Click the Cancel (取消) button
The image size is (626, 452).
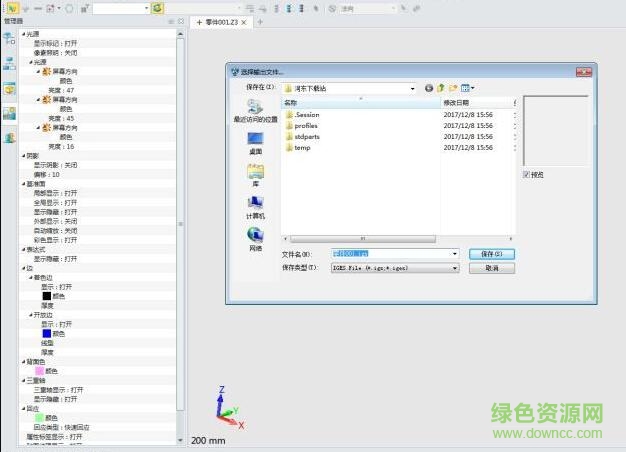click(x=491, y=268)
